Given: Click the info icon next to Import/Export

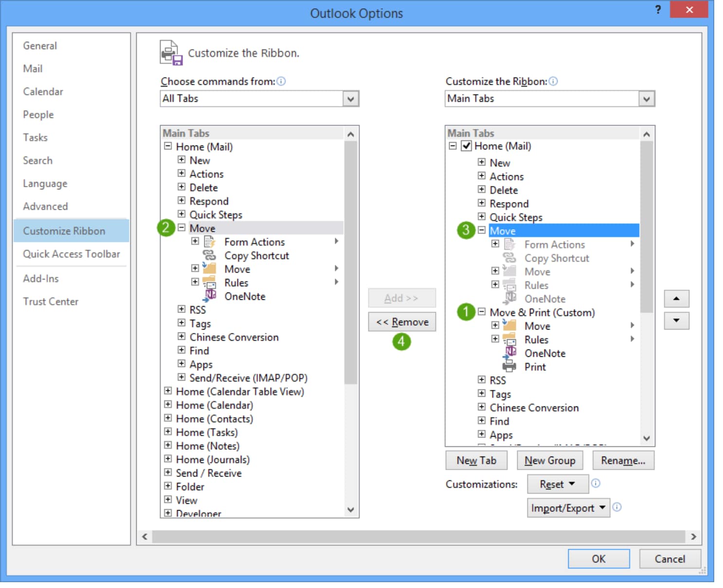Looking at the screenshot, I should (x=617, y=508).
